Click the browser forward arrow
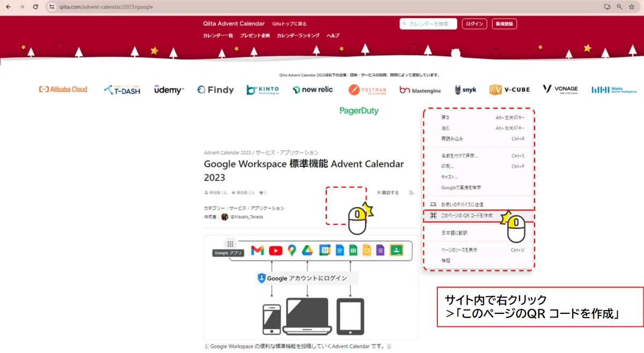The image size is (644, 353). pos(22,7)
